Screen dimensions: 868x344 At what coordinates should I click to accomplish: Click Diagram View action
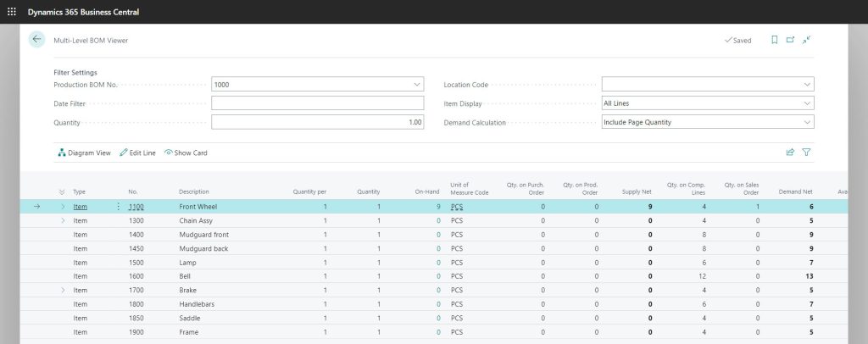coord(84,153)
